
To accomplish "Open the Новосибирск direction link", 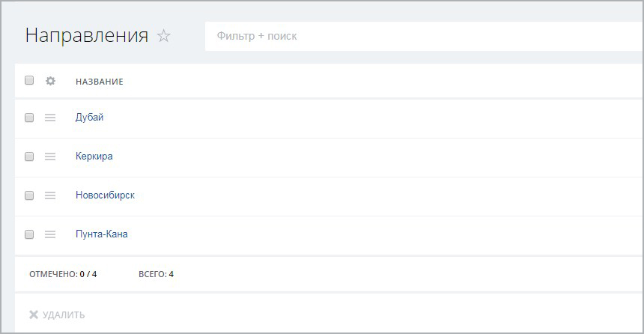I will [x=105, y=195].
